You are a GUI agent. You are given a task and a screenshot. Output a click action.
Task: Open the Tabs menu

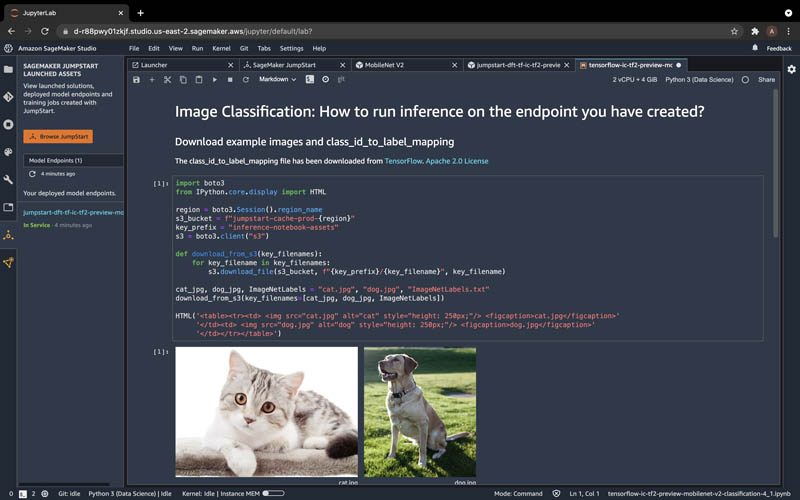[x=264, y=48]
